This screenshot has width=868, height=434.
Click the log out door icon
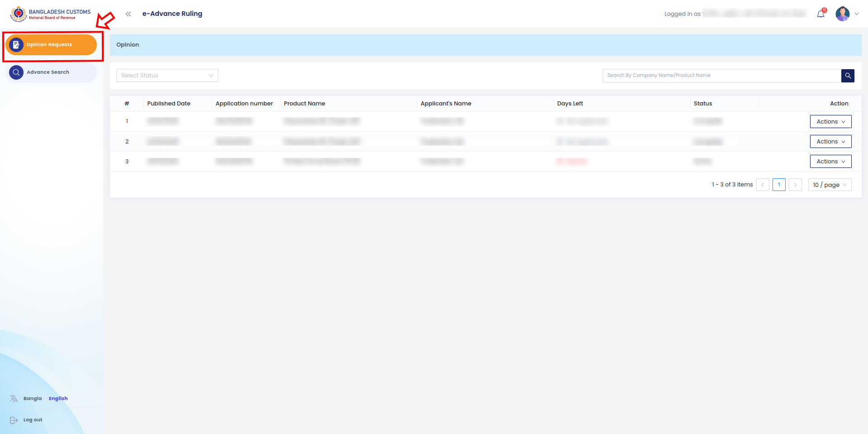click(x=14, y=420)
